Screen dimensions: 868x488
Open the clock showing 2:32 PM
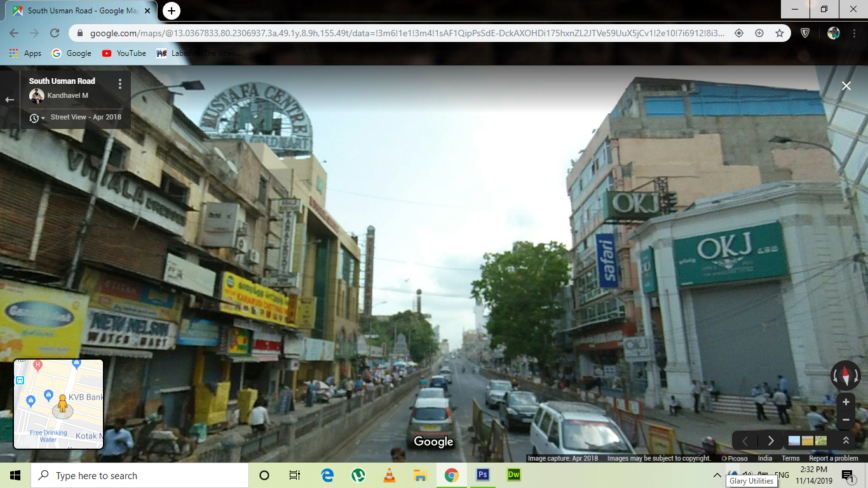(x=813, y=475)
